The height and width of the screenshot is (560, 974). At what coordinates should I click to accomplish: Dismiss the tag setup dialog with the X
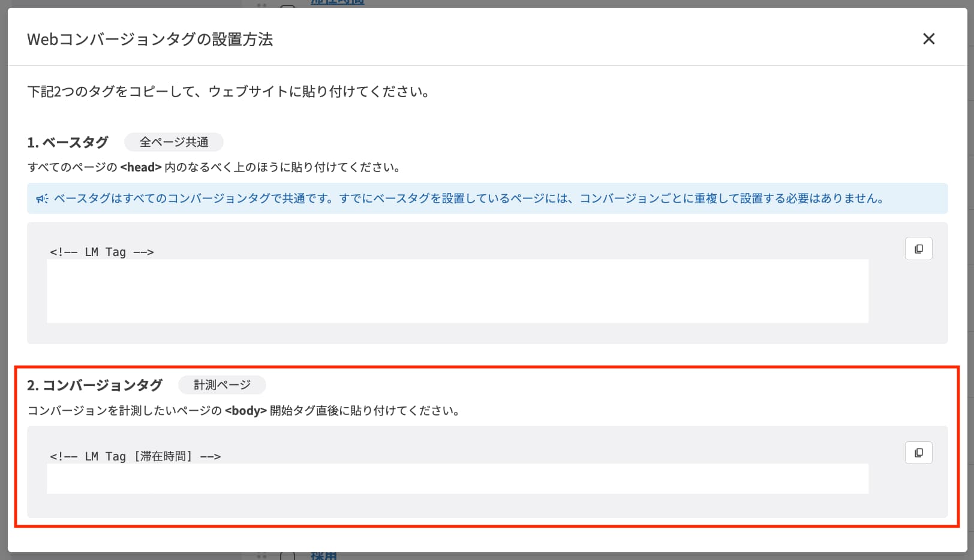[x=929, y=38]
